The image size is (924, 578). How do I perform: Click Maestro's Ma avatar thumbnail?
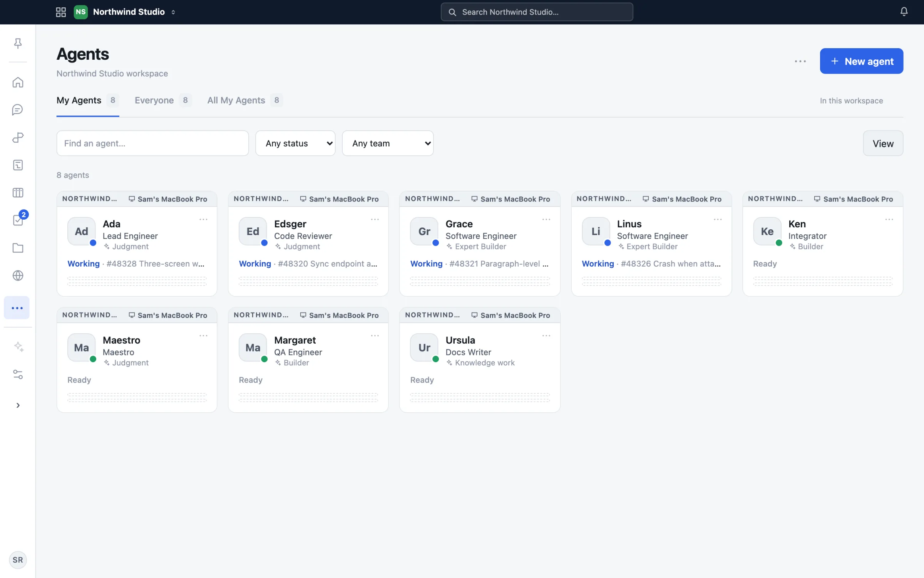pyautogui.click(x=81, y=347)
